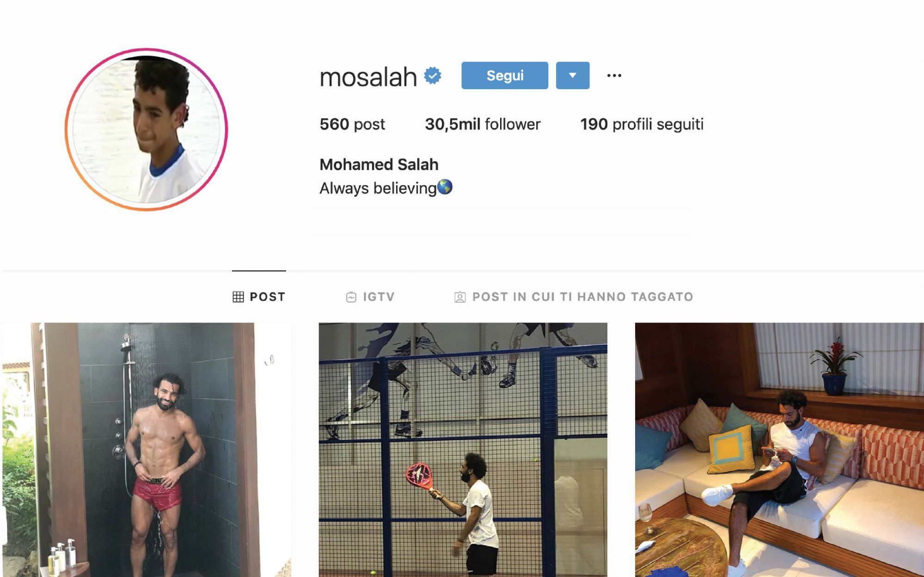
Task: Click the tagged-person icon beside POST IN CUI TI HANNO TAGGATO
Action: 460,297
